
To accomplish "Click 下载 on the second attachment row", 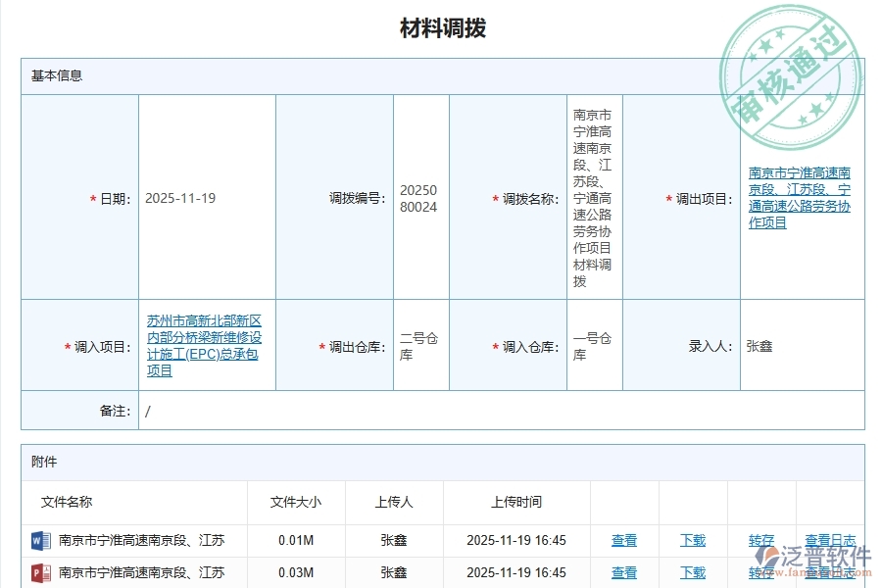I will point(692,573).
